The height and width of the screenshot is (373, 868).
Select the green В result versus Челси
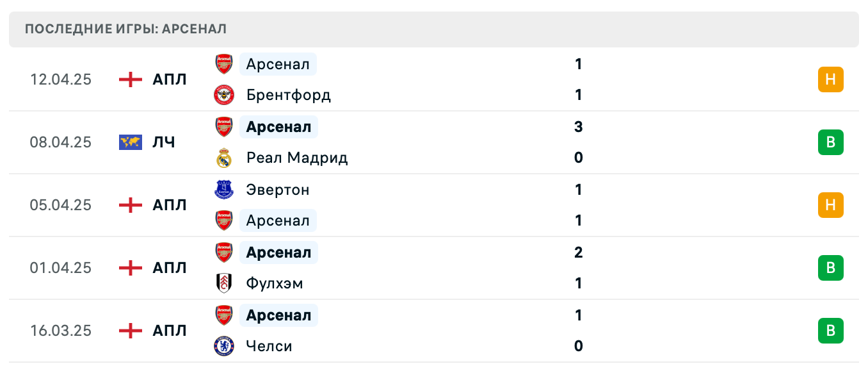831,331
